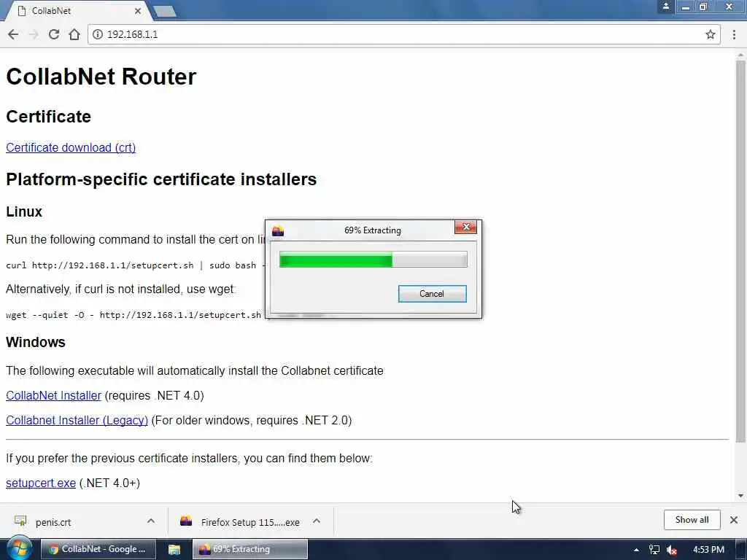Expand options for Firefox Setup download
Viewport: 747px width, 560px height.
click(317, 521)
